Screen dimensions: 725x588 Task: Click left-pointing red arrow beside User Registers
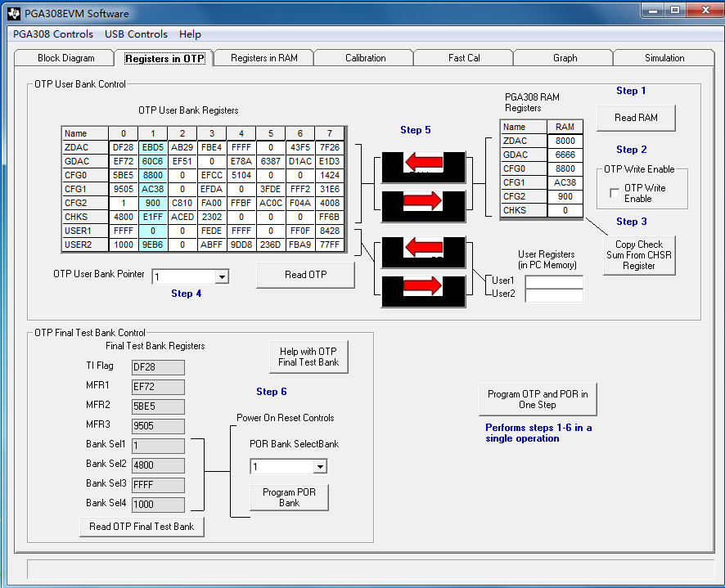tap(424, 249)
